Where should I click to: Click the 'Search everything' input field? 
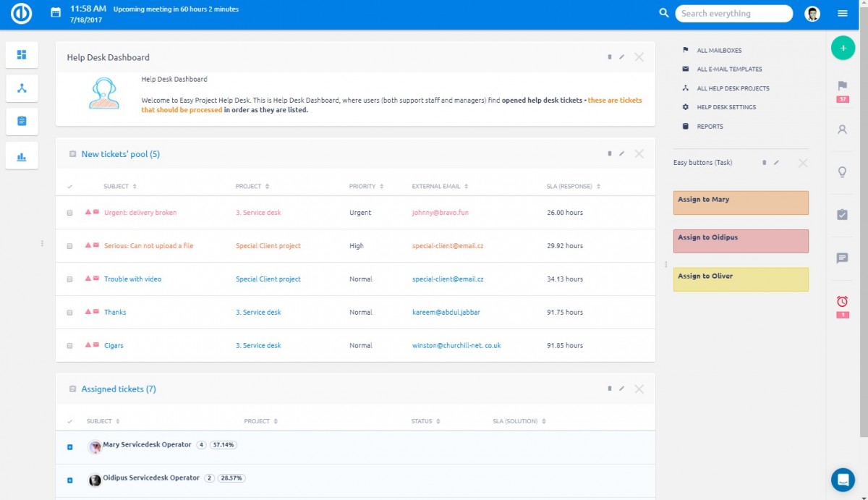pyautogui.click(x=733, y=14)
